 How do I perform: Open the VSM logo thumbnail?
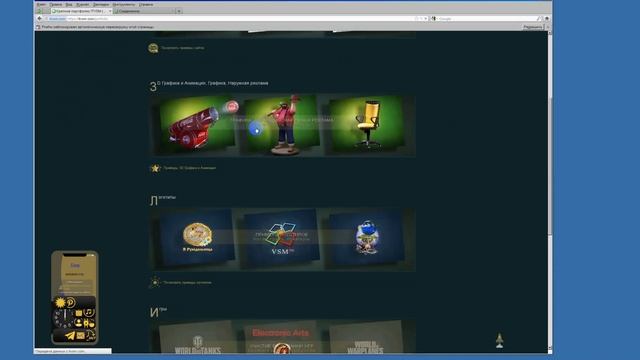pos(282,238)
